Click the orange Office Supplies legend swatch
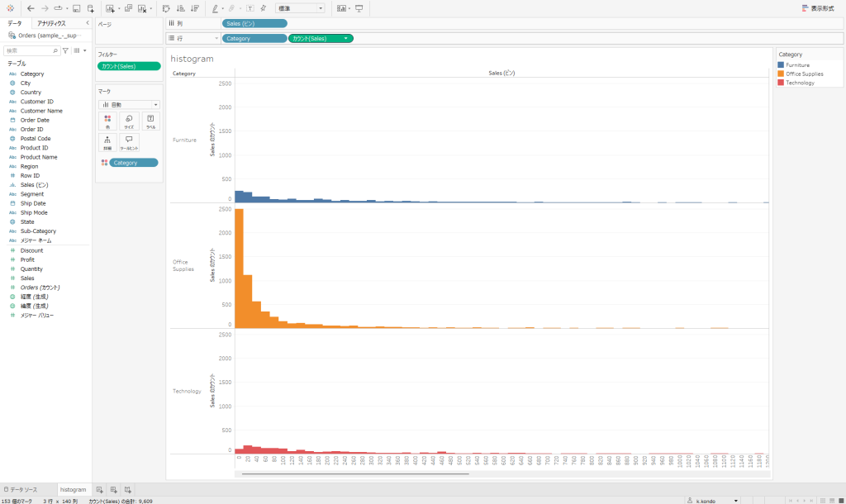The height and width of the screenshot is (504, 846). coord(782,74)
